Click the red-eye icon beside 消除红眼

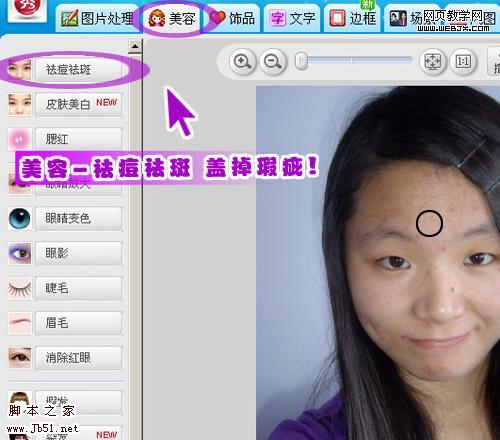(19, 358)
